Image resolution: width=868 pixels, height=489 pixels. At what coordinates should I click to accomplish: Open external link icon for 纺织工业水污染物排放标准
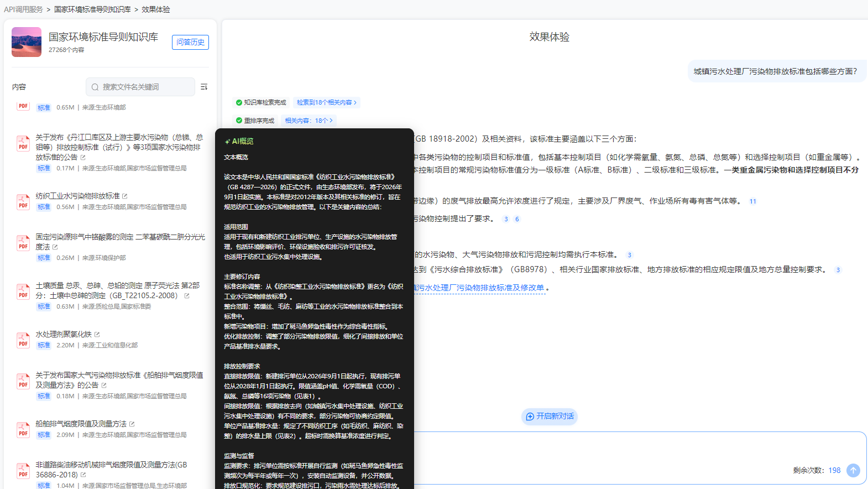click(125, 196)
